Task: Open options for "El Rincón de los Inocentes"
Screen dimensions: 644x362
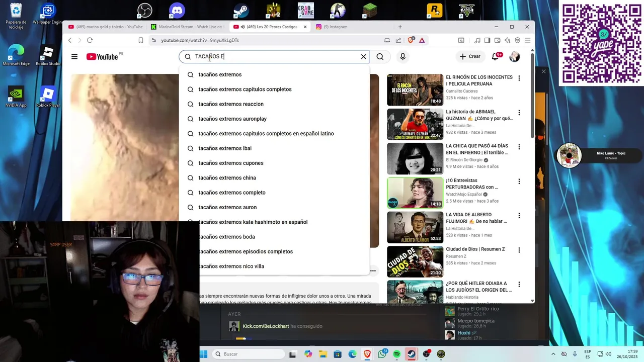Action: coord(519,78)
